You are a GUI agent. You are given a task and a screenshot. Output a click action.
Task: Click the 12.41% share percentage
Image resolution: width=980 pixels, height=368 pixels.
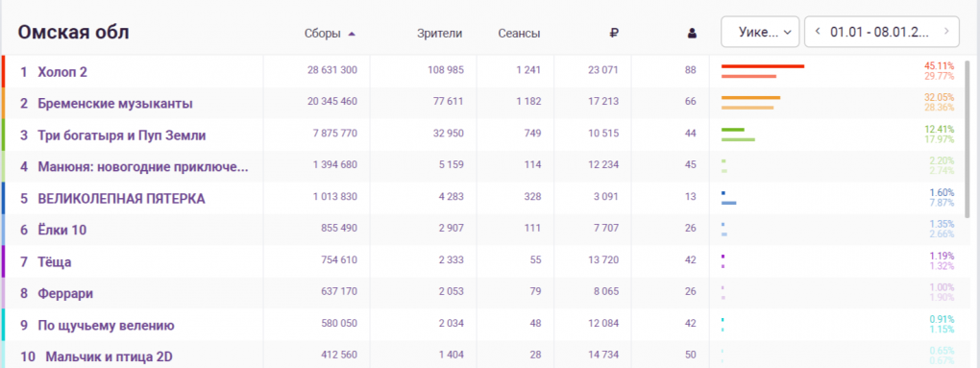(940, 130)
